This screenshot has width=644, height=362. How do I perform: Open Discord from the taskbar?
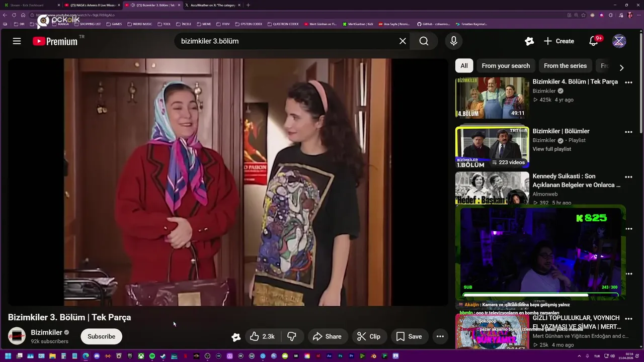click(97, 356)
